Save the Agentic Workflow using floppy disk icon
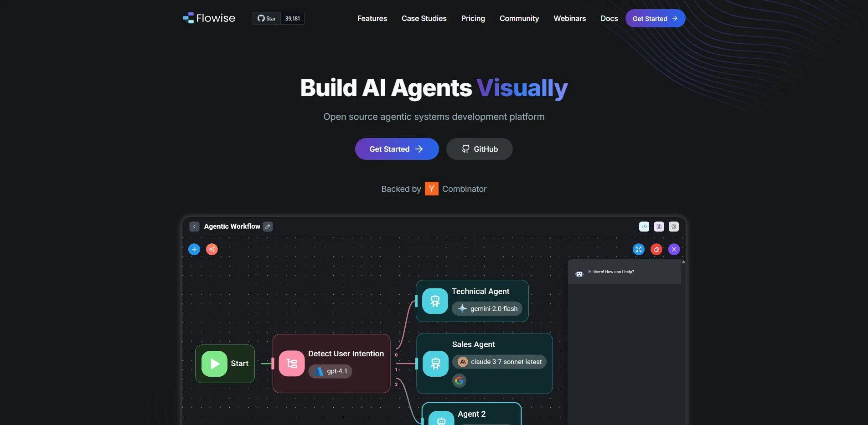868x425 pixels. point(659,226)
